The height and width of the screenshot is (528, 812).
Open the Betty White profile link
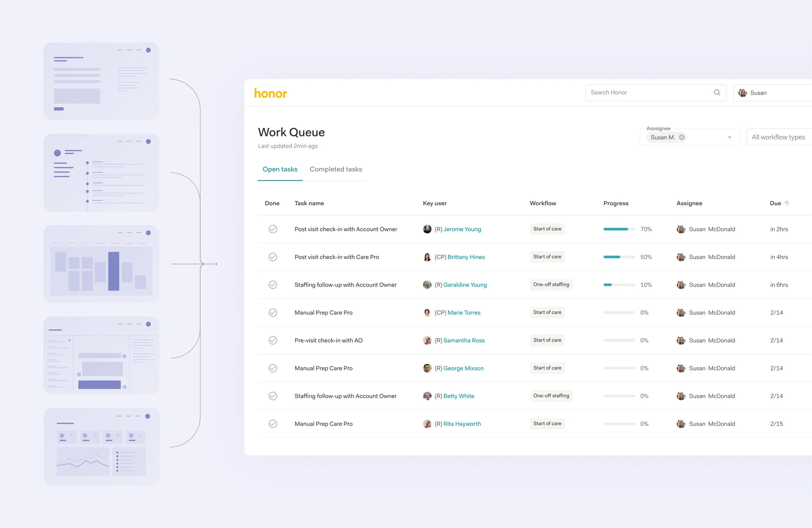coord(459,396)
